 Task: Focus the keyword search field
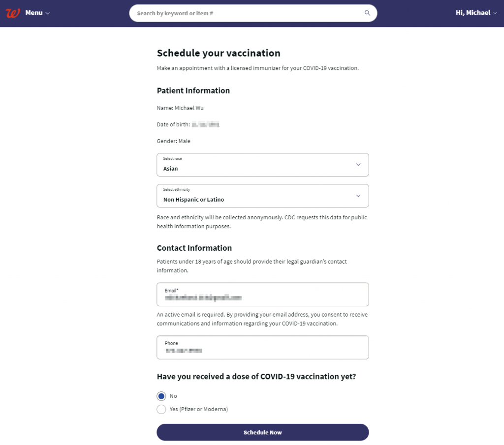[x=246, y=13]
